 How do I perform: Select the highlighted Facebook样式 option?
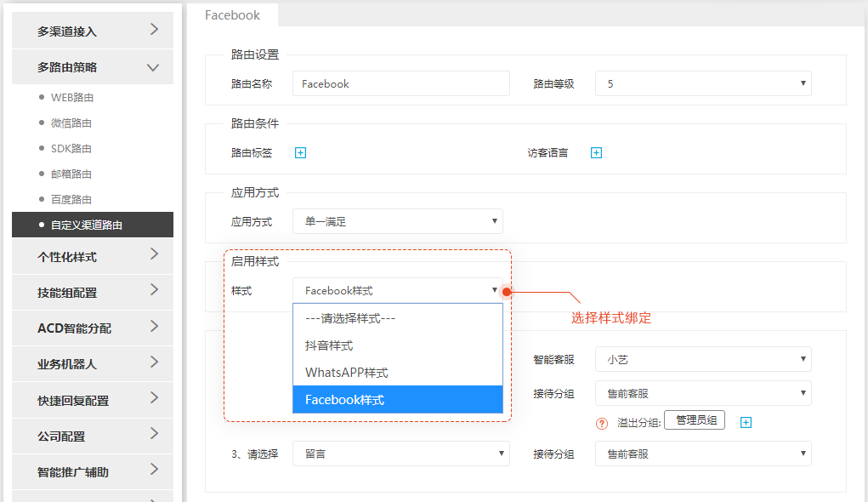398,400
